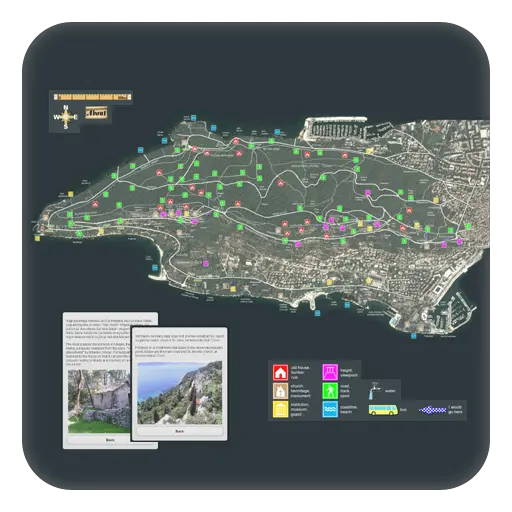Click the 'I would go here' label
The width and height of the screenshot is (512, 512).
tap(455, 410)
